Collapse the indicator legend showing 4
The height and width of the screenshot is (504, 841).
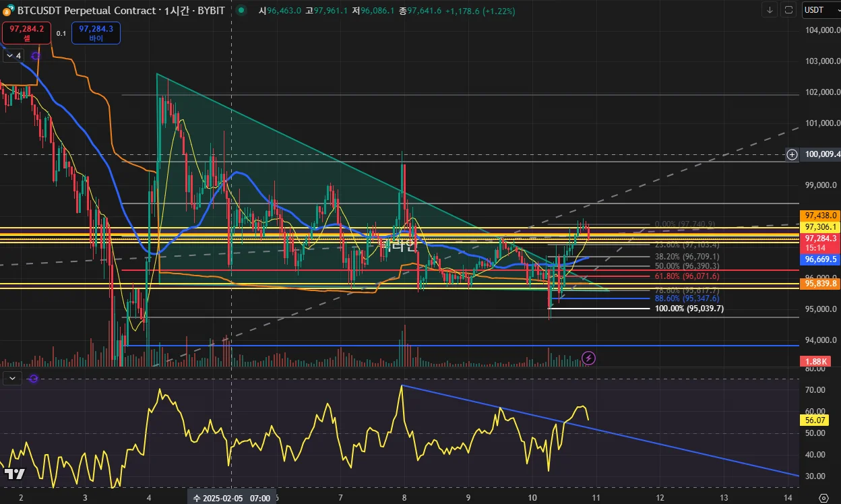13,56
